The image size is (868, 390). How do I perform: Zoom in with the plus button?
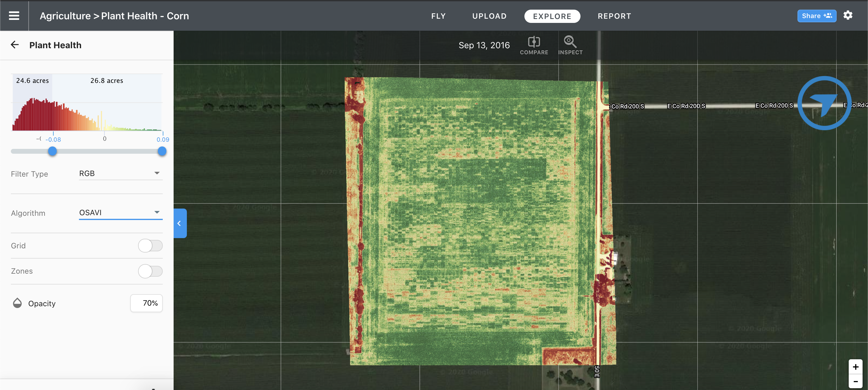coord(855,367)
